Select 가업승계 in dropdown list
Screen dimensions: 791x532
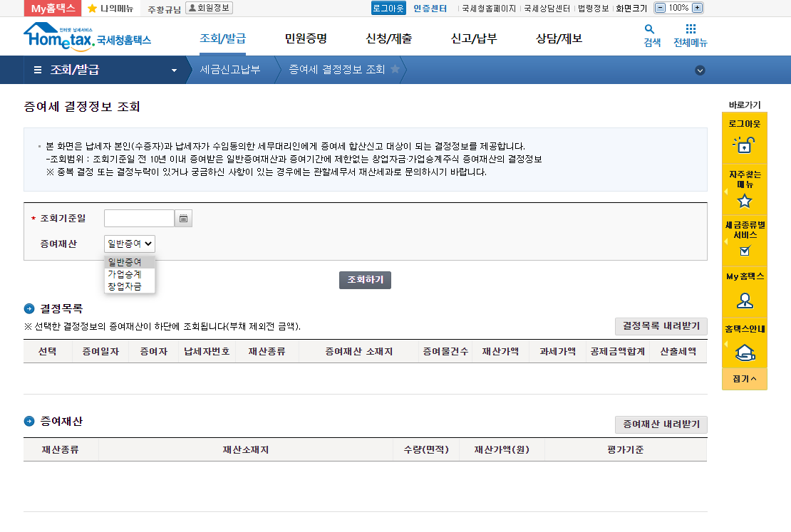[x=130, y=274]
